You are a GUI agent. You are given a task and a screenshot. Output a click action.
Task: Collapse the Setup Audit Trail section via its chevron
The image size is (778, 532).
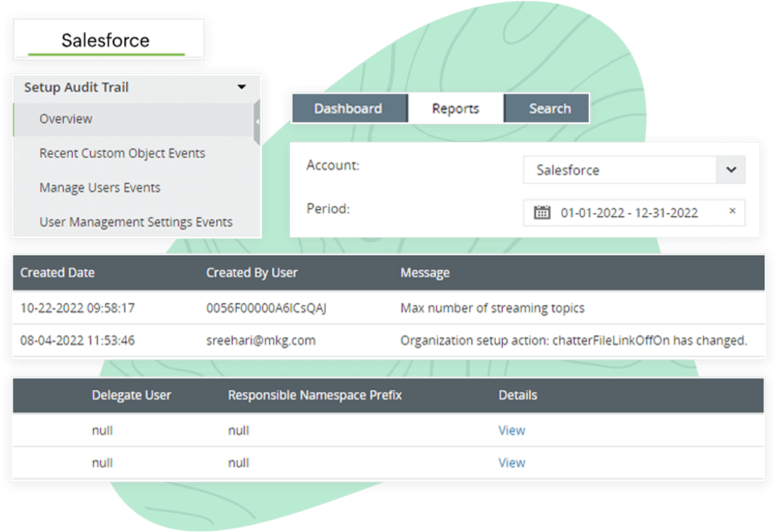click(242, 87)
